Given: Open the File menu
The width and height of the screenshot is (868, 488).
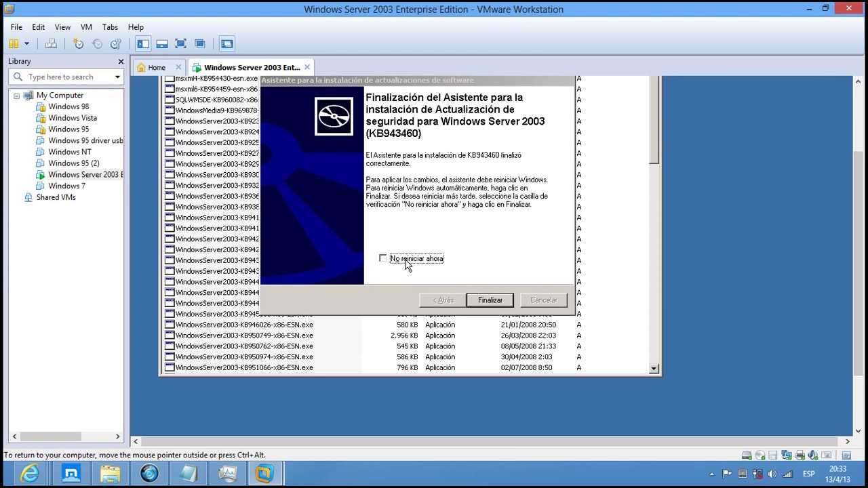Looking at the screenshot, I should pyautogui.click(x=16, y=27).
